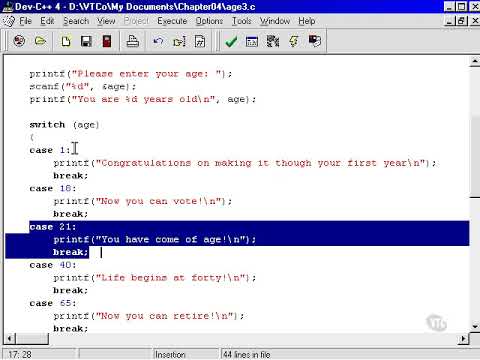Click the 'switch (age)' line
The height and width of the screenshot is (360, 480).
[64, 125]
